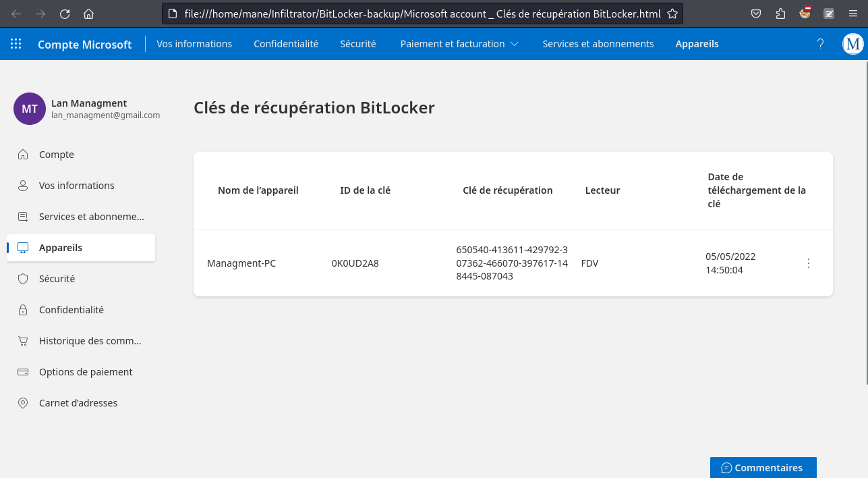Select Vos informations in the top navigation
The height and width of the screenshot is (478, 868).
point(194,44)
